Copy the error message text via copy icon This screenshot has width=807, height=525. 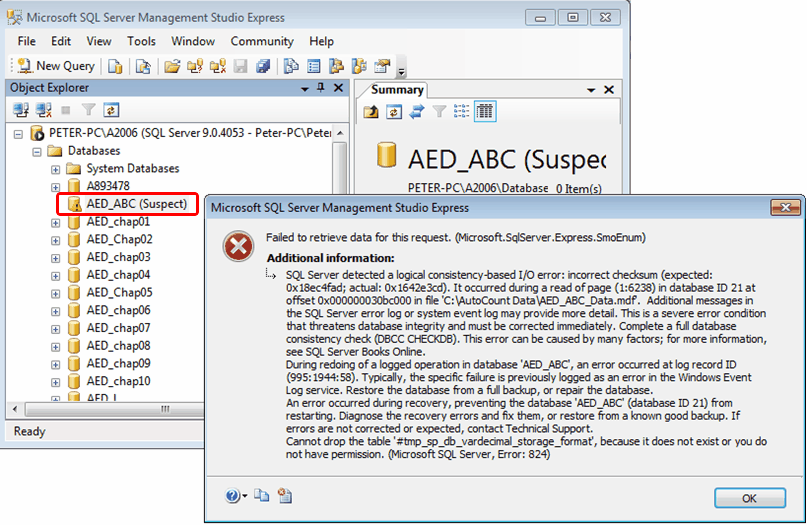(x=262, y=496)
